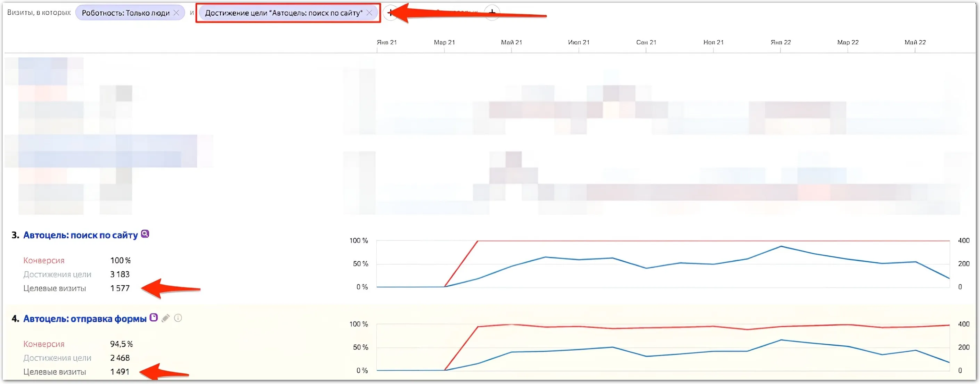This screenshot has height=384, width=980.
Task: Click the 'поиск по сайту' conversion chart
Action: 663,264
